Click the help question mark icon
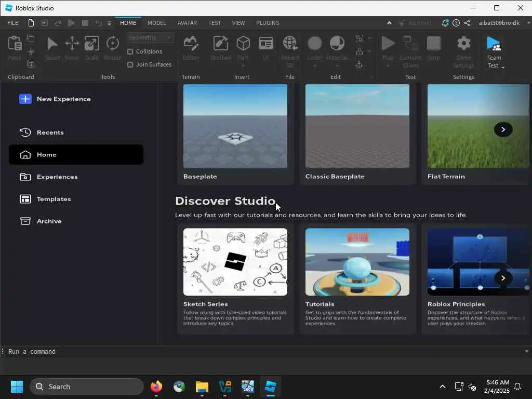The image size is (532, 399). [456, 23]
